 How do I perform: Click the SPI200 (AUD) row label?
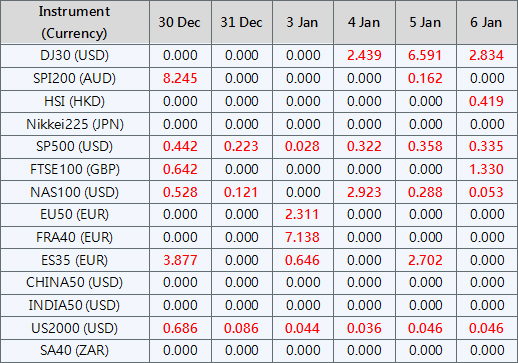click(x=75, y=78)
